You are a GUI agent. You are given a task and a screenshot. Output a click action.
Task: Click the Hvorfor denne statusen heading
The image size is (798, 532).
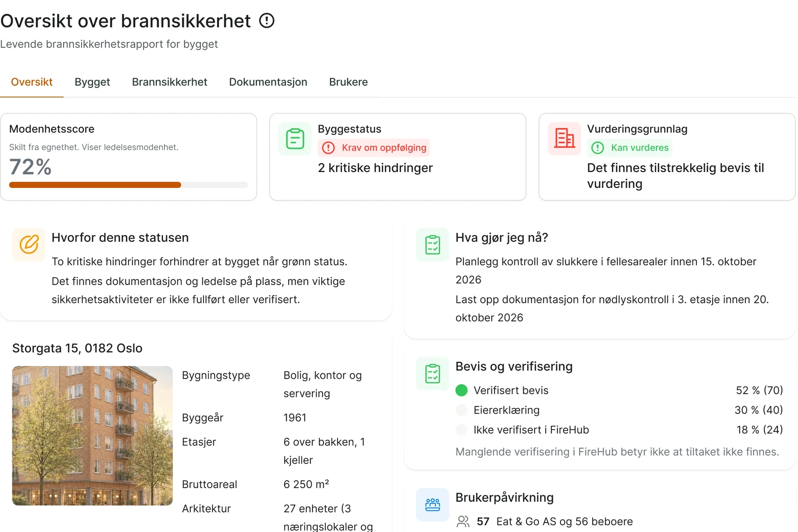click(x=120, y=238)
